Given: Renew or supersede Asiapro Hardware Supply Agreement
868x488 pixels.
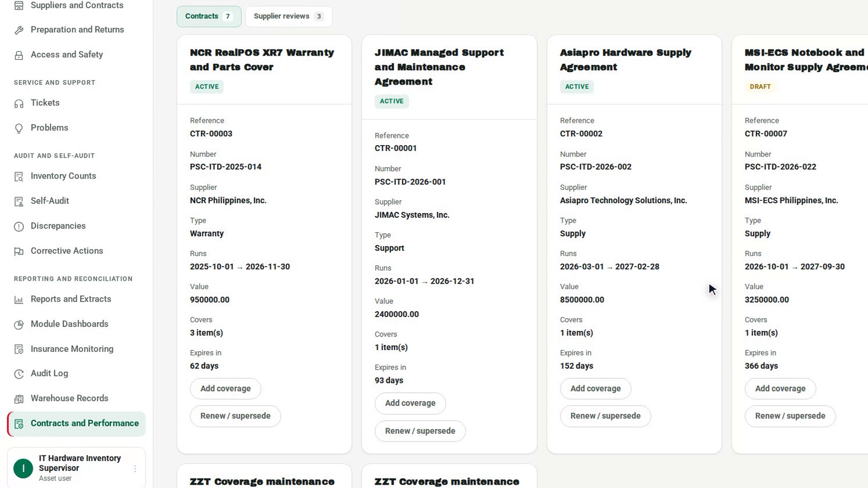Looking at the screenshot, I should click(605, 416).
